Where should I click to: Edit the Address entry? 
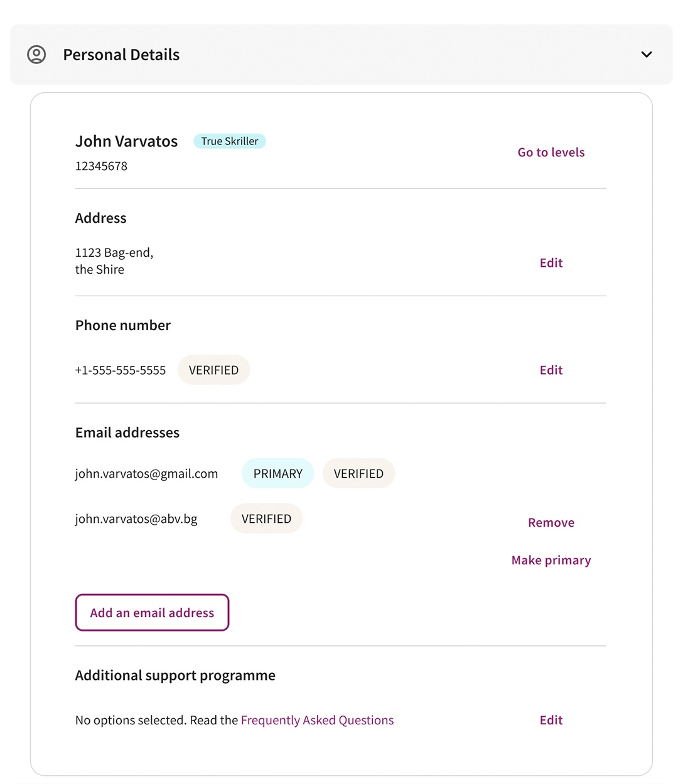551,263
